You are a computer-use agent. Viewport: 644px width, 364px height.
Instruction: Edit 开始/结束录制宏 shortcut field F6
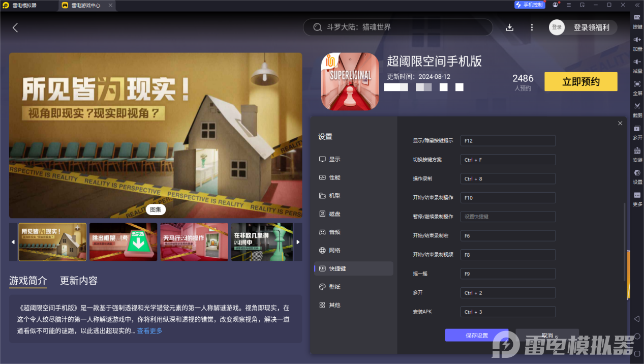pos(508,235)
